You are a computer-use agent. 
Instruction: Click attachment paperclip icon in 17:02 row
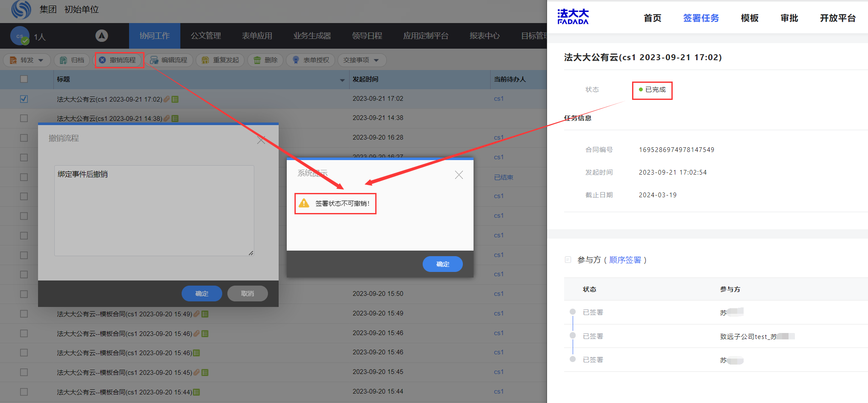tap(167, 99)
